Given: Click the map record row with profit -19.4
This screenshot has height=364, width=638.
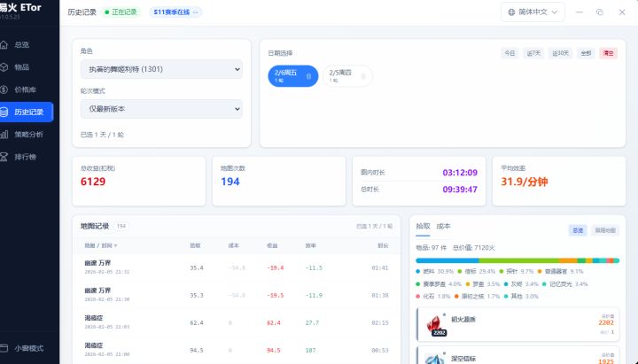Looking at the screenshot, I should point(237,267).
